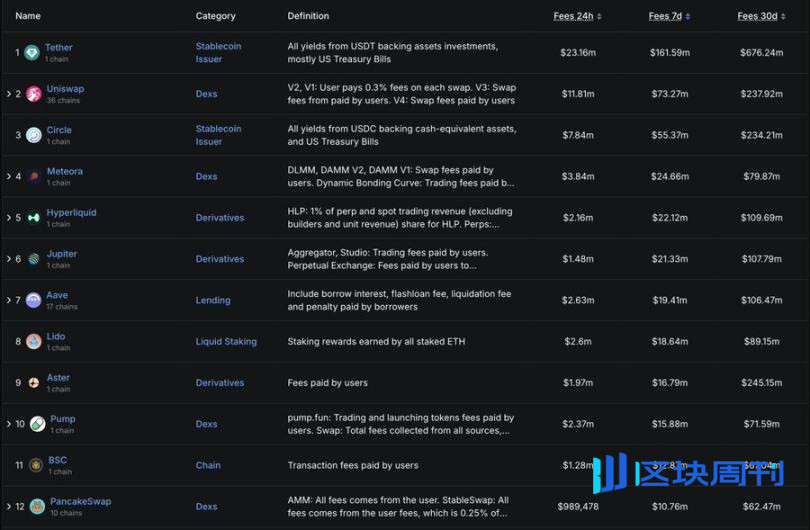This screenshot has height=530, width=810.
Task: Open the Aster protocol link
Action: pos(58,378)
